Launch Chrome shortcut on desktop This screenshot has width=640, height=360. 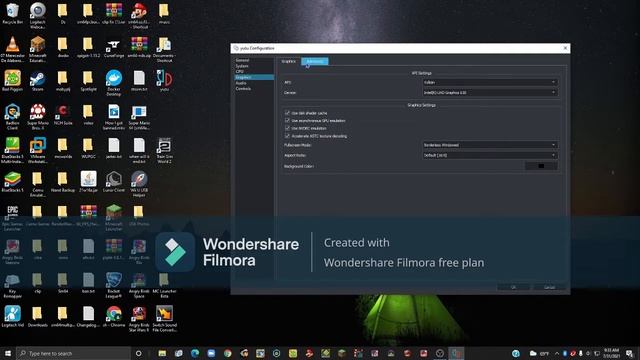114,317
